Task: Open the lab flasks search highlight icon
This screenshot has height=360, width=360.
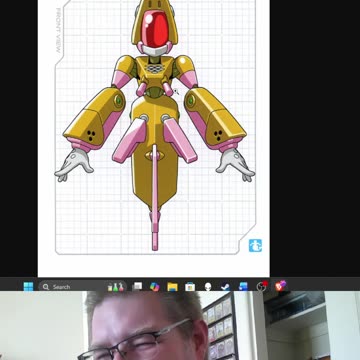Action: tap(116, 287)
